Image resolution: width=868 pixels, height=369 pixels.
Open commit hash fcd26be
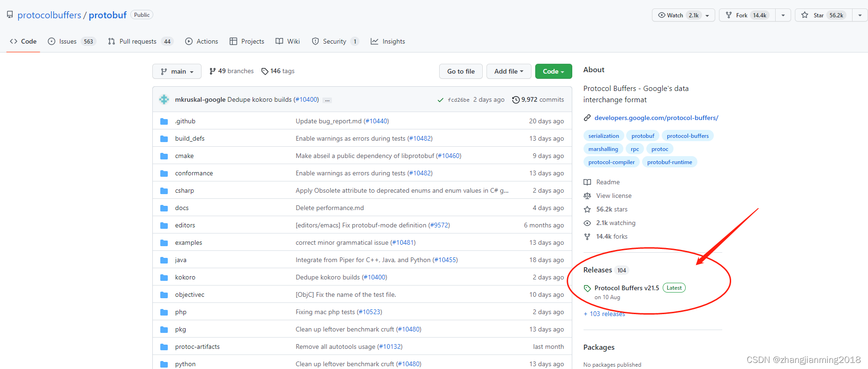[x=458, y=100]
